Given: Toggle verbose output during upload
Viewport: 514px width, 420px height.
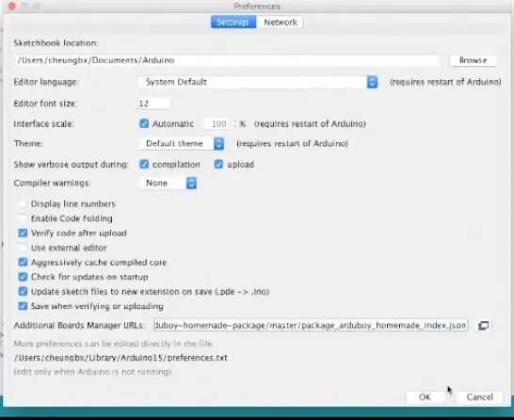Looking at the screenshot, I should pyautogui.click(x=218, y=164).
